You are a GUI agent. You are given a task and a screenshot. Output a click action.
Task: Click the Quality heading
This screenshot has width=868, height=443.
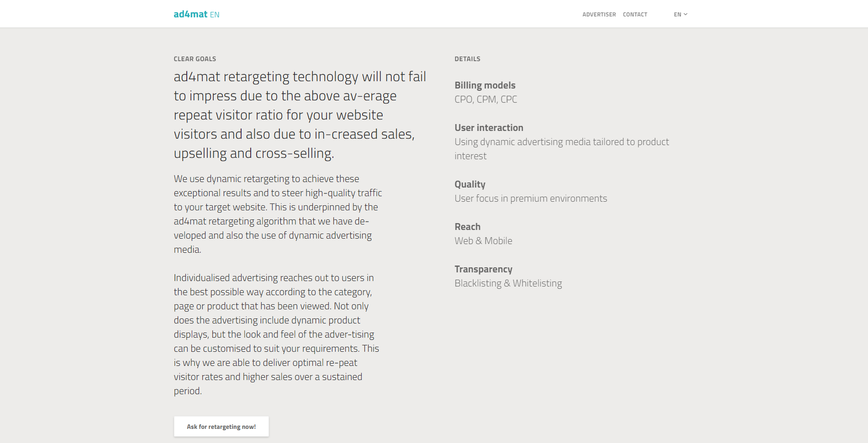point(470,184)
